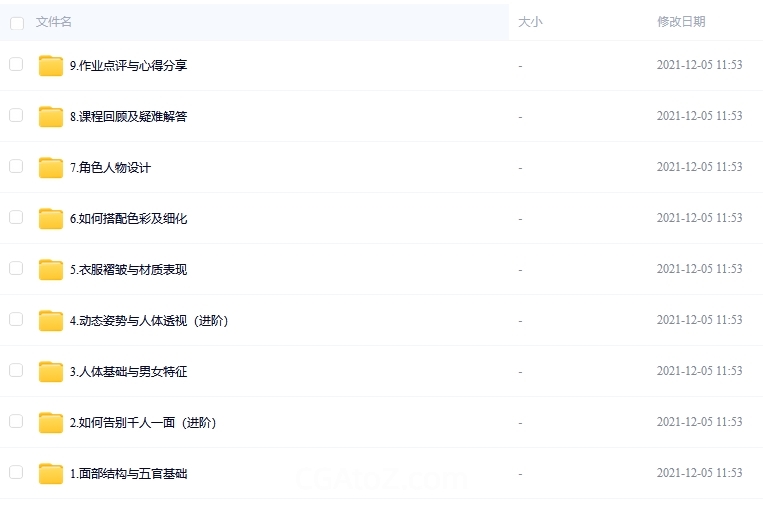Click folder icon for 6.如何搭配色彩及细化
The width and height of the screenshot is (763, 509).
coord(51,219)
